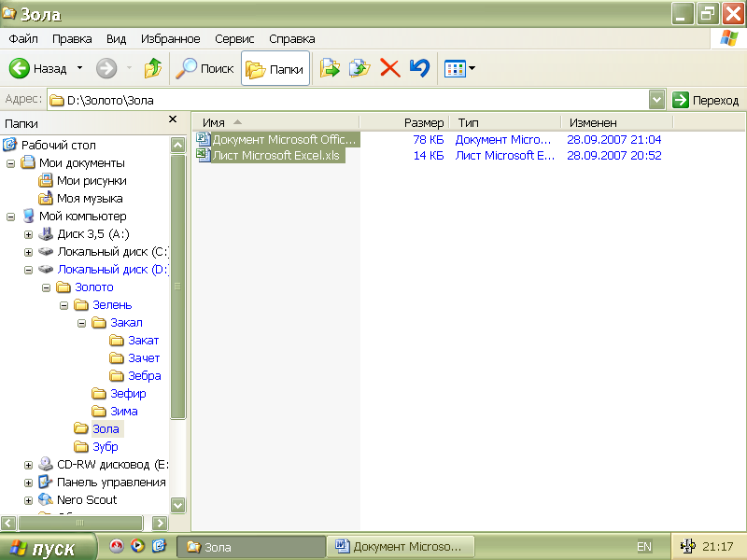This screenshot has width=747, height=560.
Task: Click the Up one folder level icon
Action: click(x=153, y=68)
